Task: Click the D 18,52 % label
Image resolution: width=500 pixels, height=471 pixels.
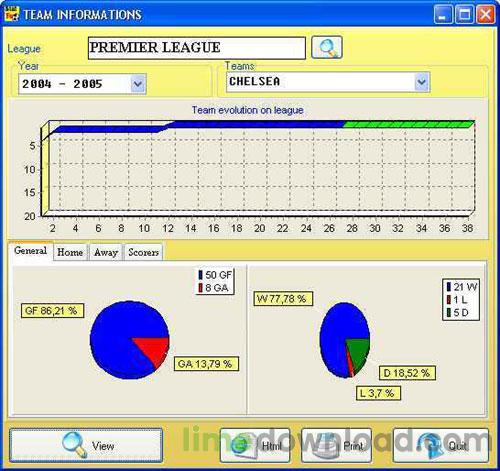Action: click(407, 373)
